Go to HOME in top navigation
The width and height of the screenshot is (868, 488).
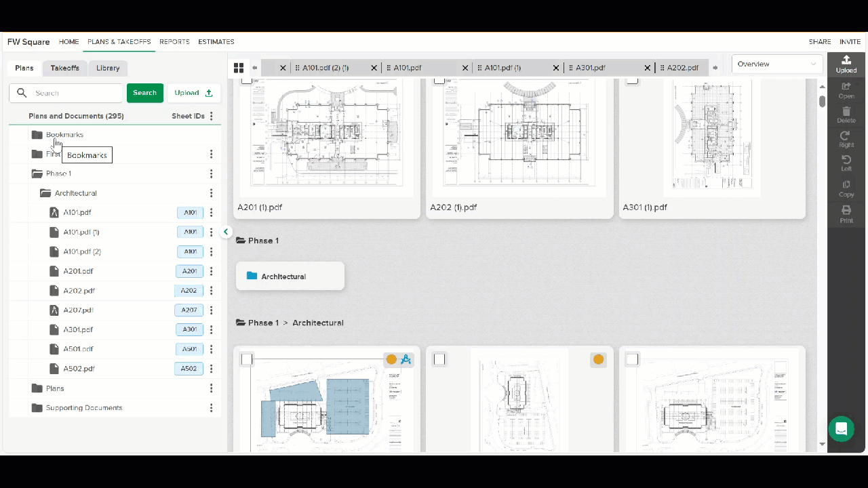tap(69, 42)
